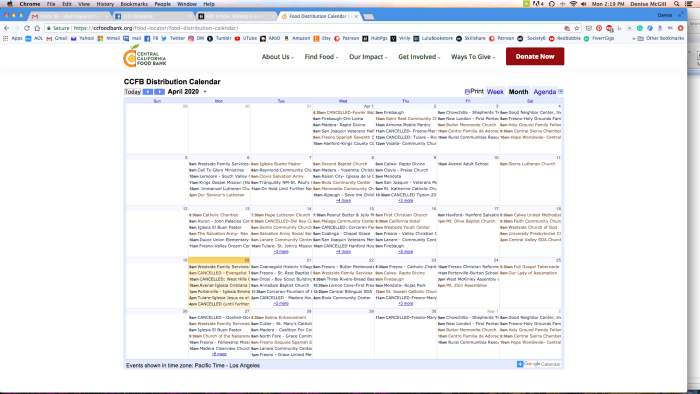Expand the Ways To Give menu
The image size is (700, 394).
pyautogui.click(x=473, y=57)
